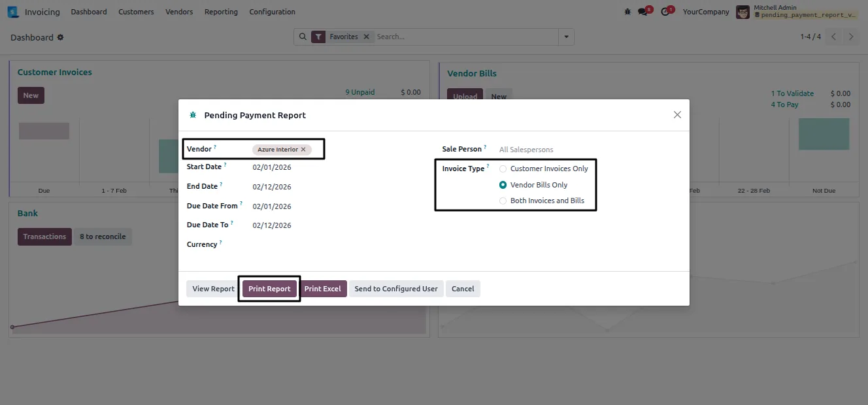Viewport: 868px width, 405px height.
Task: Click the YourCompany company switcher
Action: click(x=706, y=12)
